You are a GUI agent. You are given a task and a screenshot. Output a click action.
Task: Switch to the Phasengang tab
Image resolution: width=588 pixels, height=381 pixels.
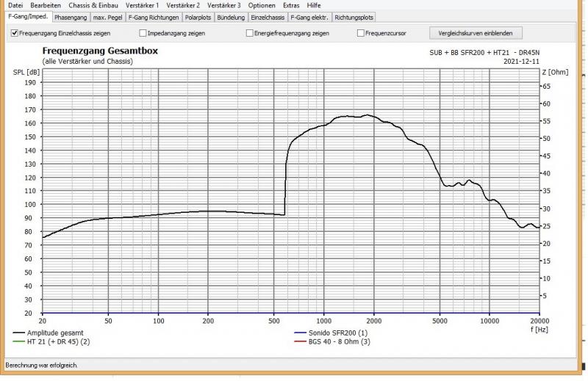(x=71, y=17)
